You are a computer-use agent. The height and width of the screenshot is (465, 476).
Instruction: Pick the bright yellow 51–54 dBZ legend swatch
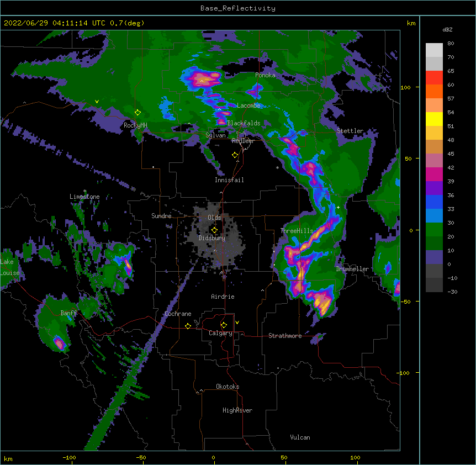pos(434,119)
